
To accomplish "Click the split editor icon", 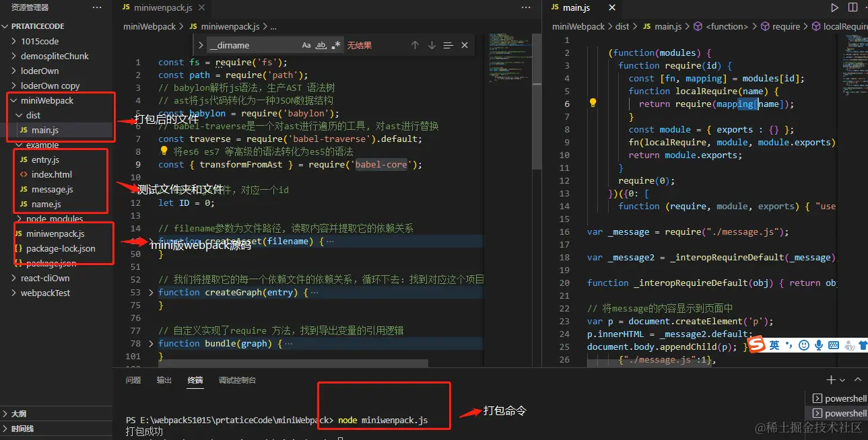I will click(853, 7).
